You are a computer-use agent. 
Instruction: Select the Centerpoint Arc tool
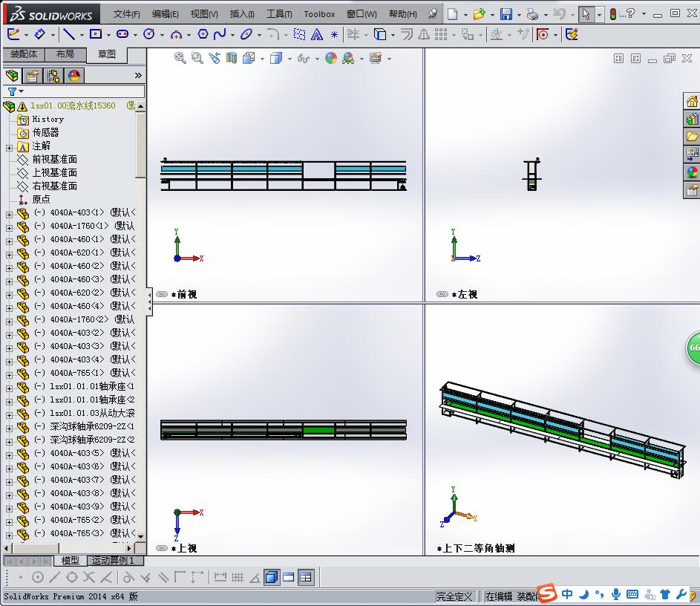tap(177, 34)
